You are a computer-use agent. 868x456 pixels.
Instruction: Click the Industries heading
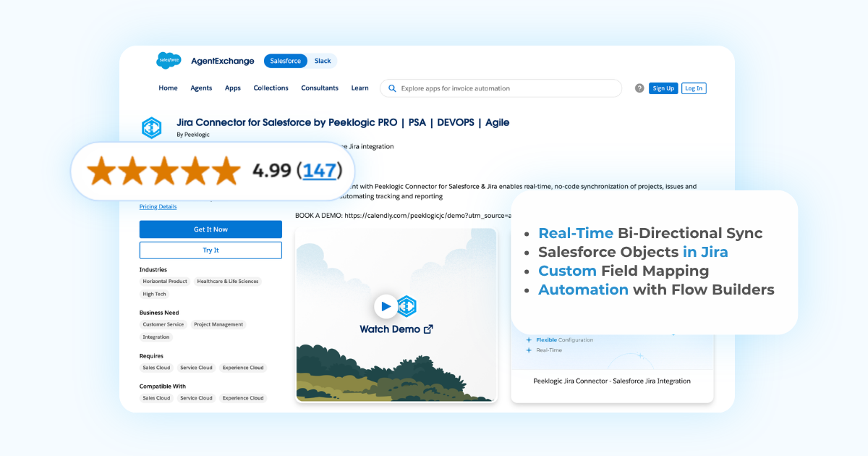pyautogui.click(x=153, y=269)
